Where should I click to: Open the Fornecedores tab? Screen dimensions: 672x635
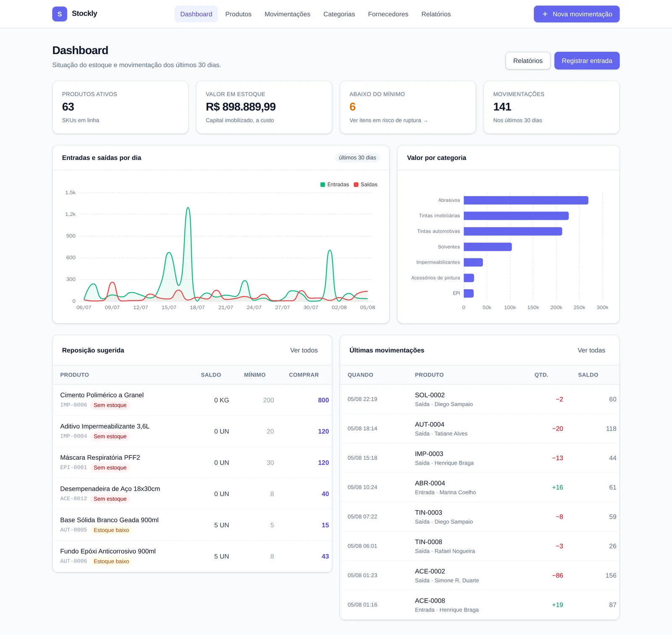coord(388,14)
